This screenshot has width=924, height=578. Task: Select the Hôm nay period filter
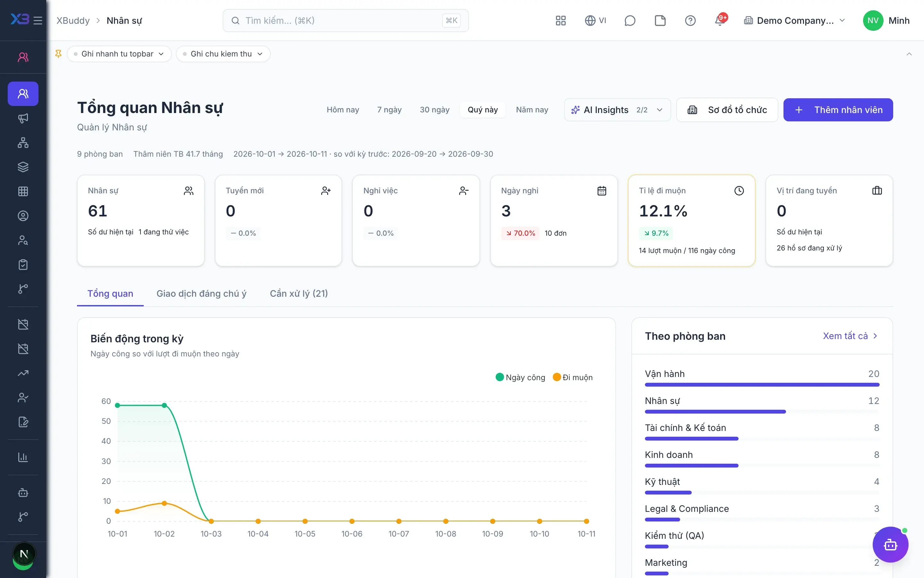[x=343, y=110]
